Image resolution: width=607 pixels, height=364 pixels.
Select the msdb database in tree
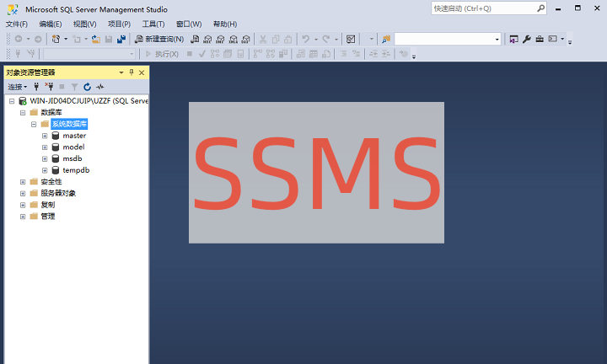point(73,158)
